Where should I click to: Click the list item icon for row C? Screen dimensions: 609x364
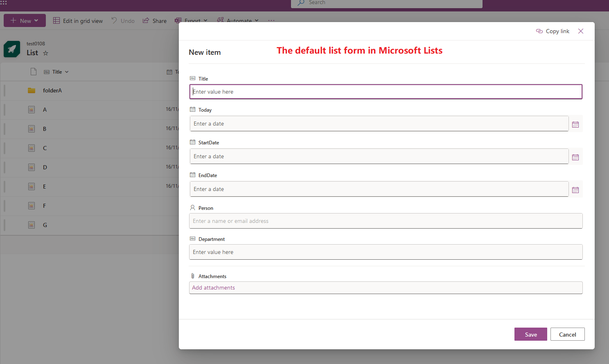pos(32,148)
